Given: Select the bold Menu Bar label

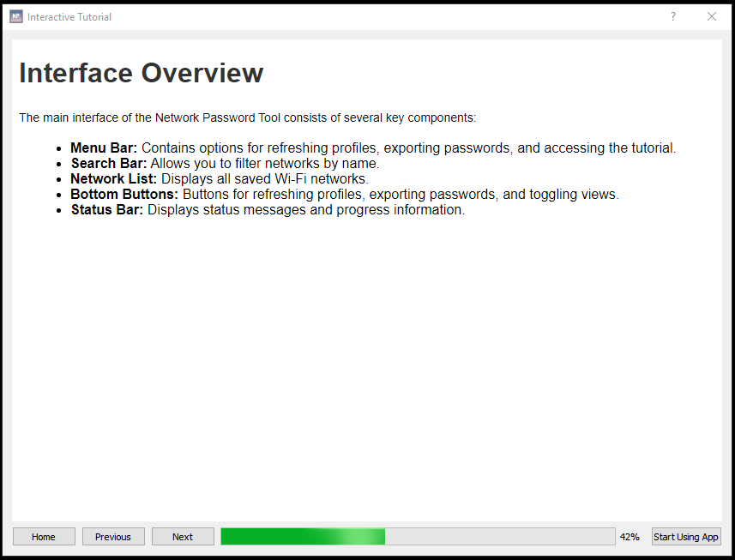Looking at the screenshot, I should coord(104,148).
